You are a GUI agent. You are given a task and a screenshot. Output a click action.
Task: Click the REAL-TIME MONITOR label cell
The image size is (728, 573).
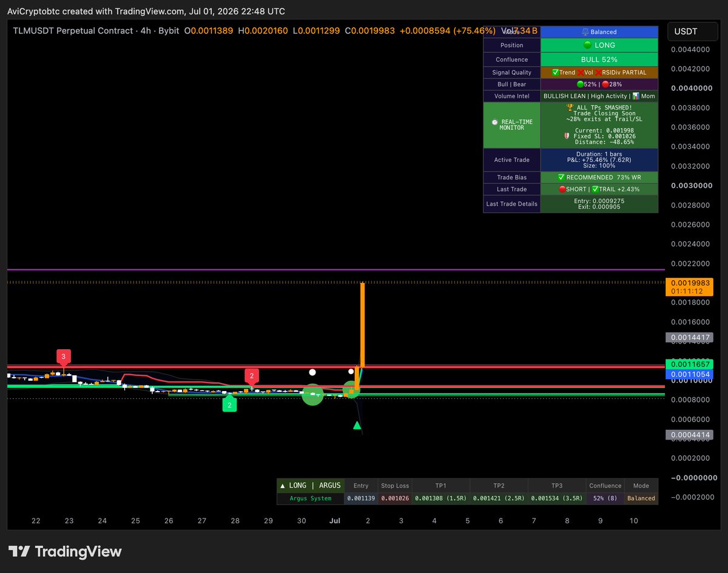(x=511, y=125)
